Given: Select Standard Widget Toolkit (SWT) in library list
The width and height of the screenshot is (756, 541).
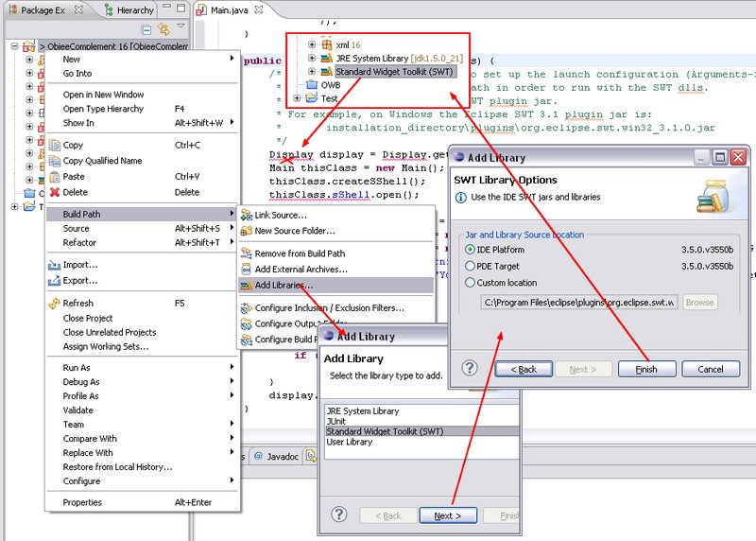Looking at the screenshot, I should pyautogui.click(x=385, y=431).
